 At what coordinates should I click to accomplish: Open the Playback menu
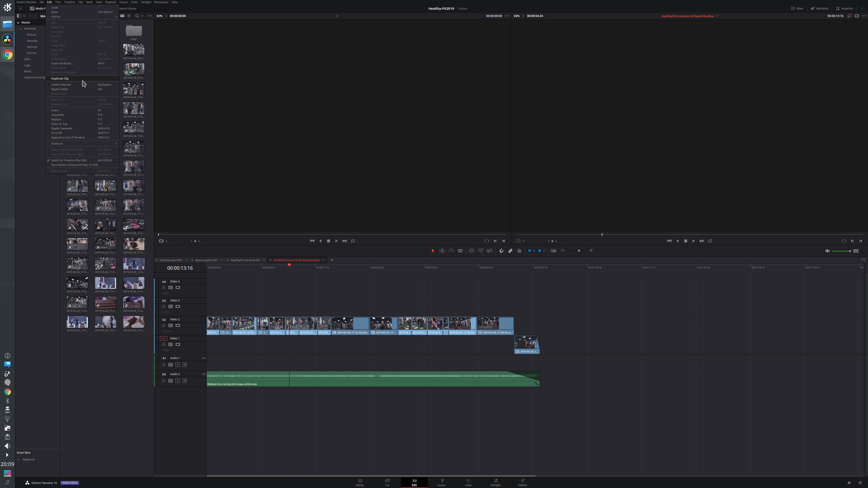pos(111,2)
